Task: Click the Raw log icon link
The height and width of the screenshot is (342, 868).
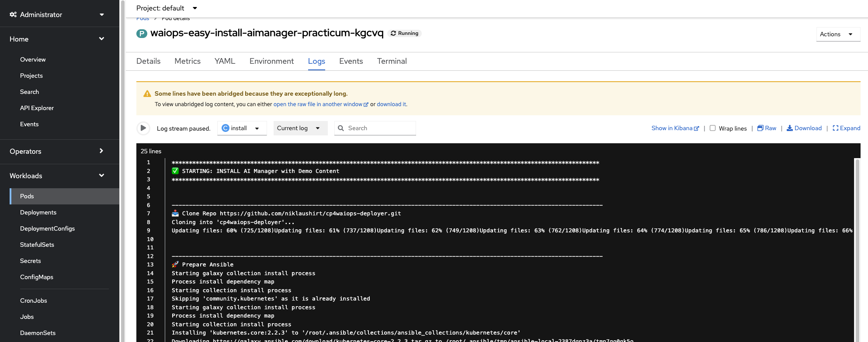Action: tap(760, 128)
